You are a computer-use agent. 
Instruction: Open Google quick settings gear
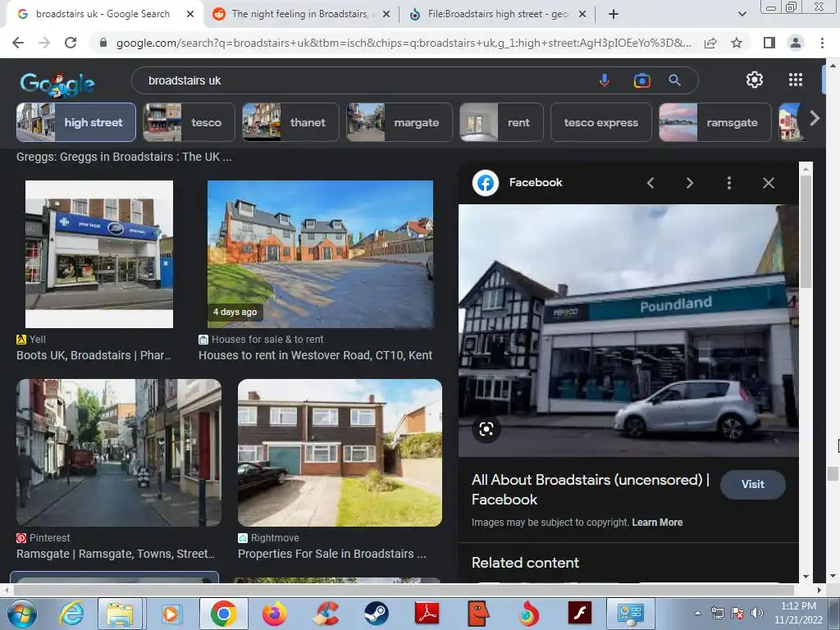tap(755, 80)
